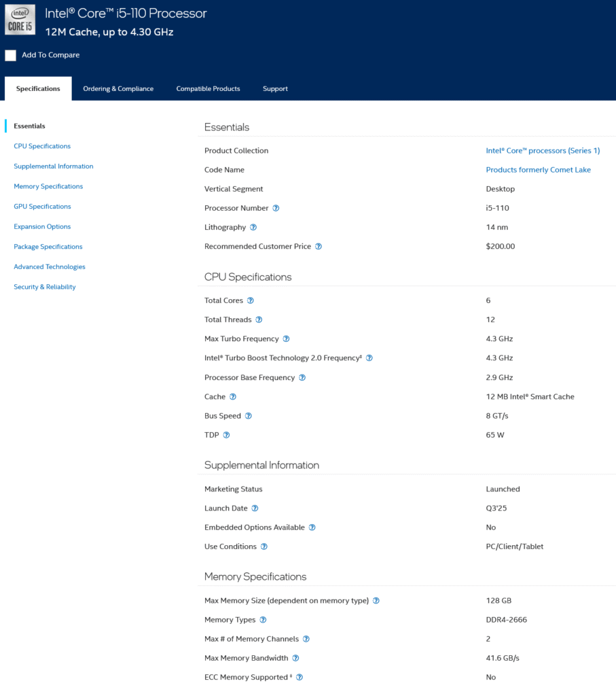Open Package Specifications sidebar link
Image resolution: width=616 pixels, height=696 pixels.
[x=48, y=247]
